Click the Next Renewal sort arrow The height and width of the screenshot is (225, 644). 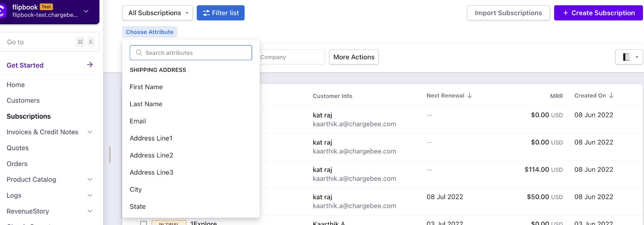point(470,96)
